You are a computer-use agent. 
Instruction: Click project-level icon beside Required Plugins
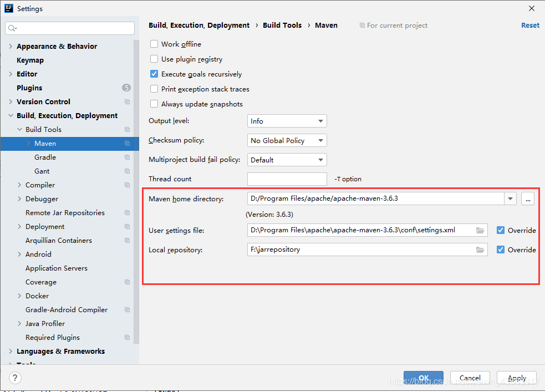click(x=127, y=338)
